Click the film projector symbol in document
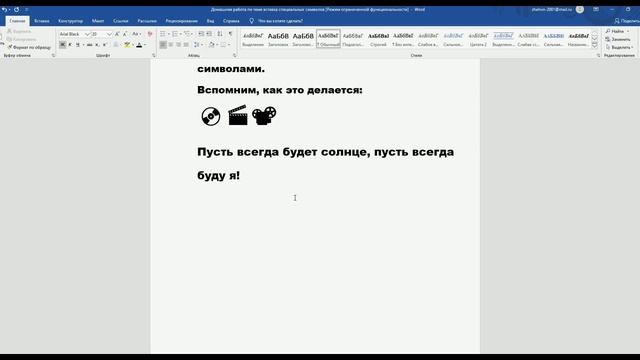Screen dimensions: 640x360 pos(264,116)
